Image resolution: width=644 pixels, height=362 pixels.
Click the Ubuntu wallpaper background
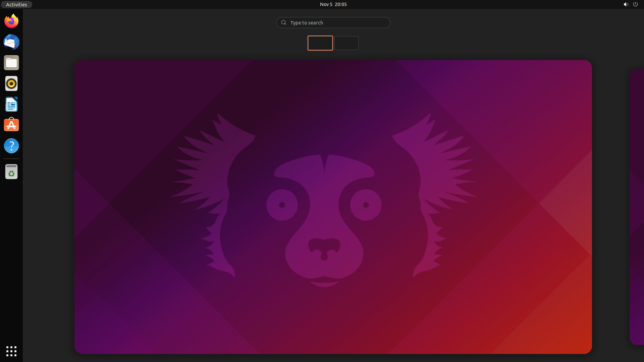point(333,207)
